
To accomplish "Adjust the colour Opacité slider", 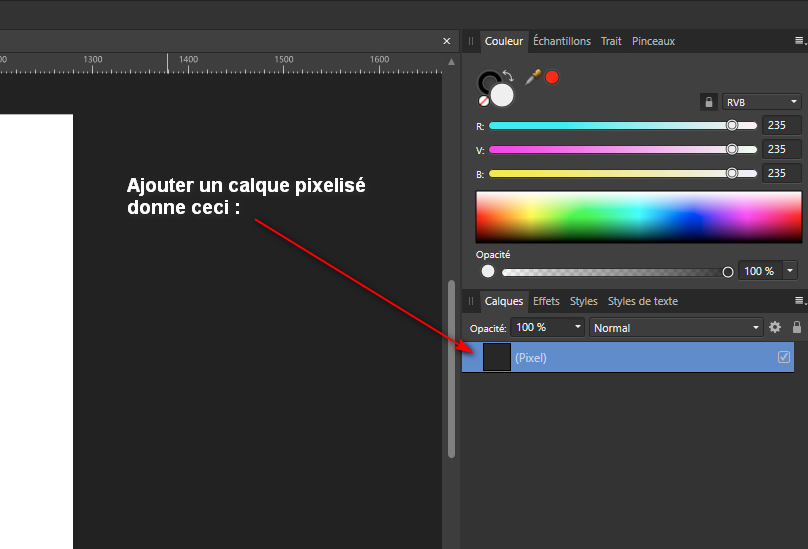I will (617, 272).
